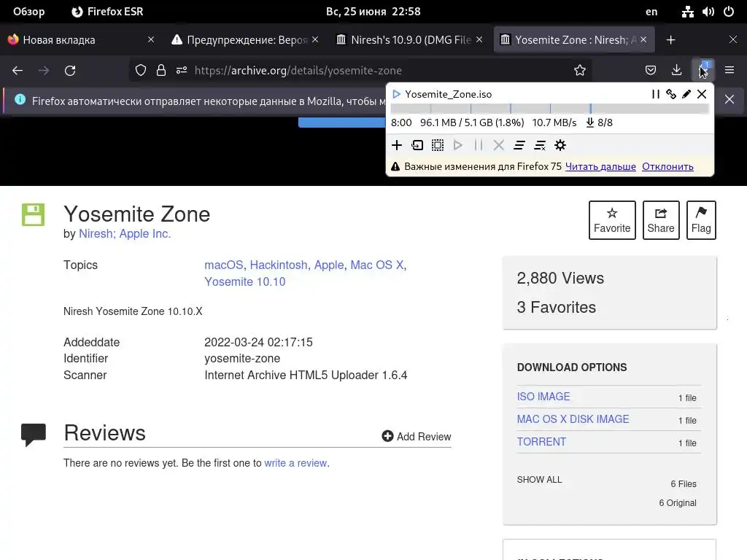The height and width of the screenshot is (560, 747).
Task: Download the MAC OS X DISK IMAGE option
Action: point(573,419)
